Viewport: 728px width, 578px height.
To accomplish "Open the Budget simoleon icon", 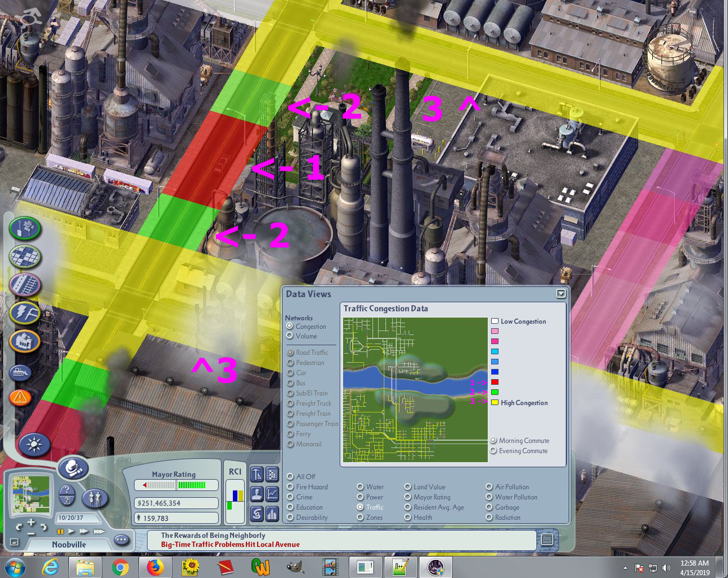I will click(257, 514).
